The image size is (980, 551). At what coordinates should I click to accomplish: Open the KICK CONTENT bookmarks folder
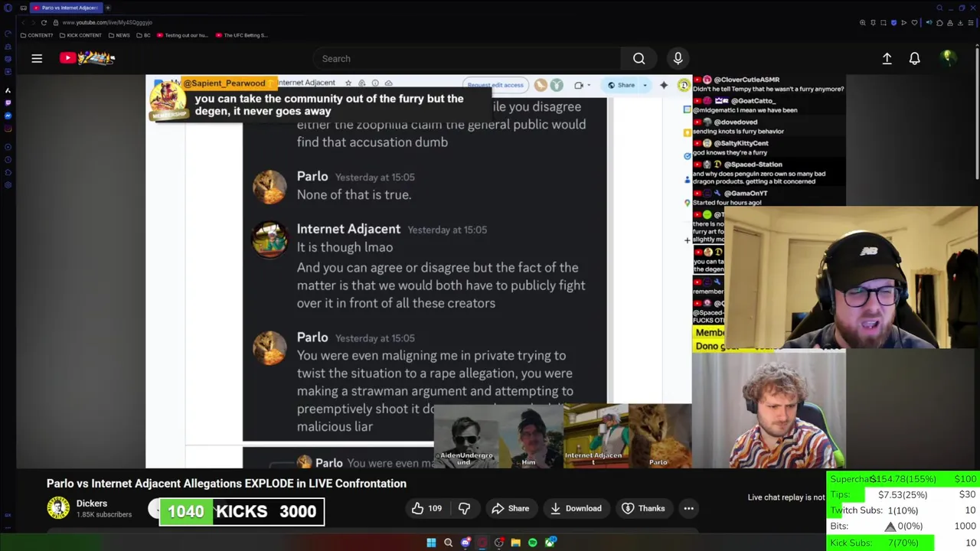(x=80, y=35)
